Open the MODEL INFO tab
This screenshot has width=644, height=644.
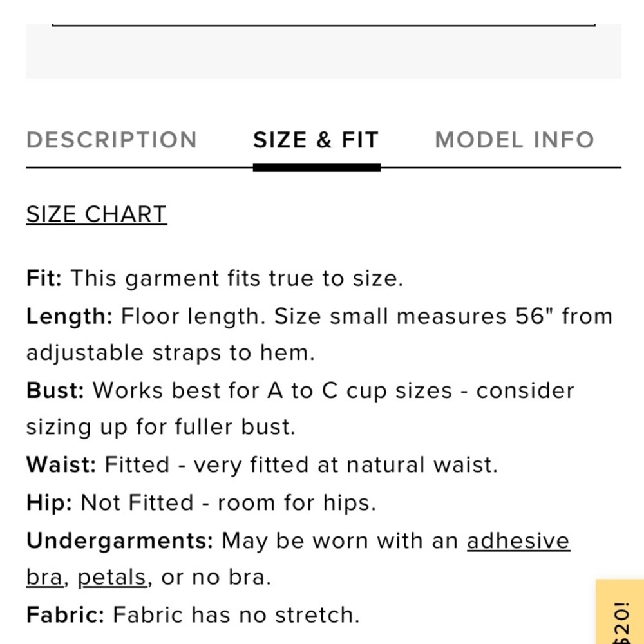[514, 140]
